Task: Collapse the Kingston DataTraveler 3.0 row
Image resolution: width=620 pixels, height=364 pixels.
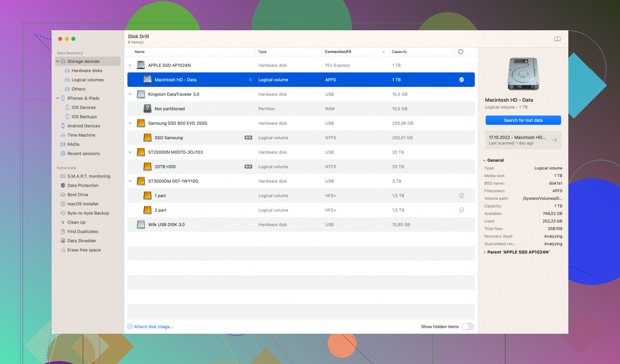Action: tap(130, 94)
